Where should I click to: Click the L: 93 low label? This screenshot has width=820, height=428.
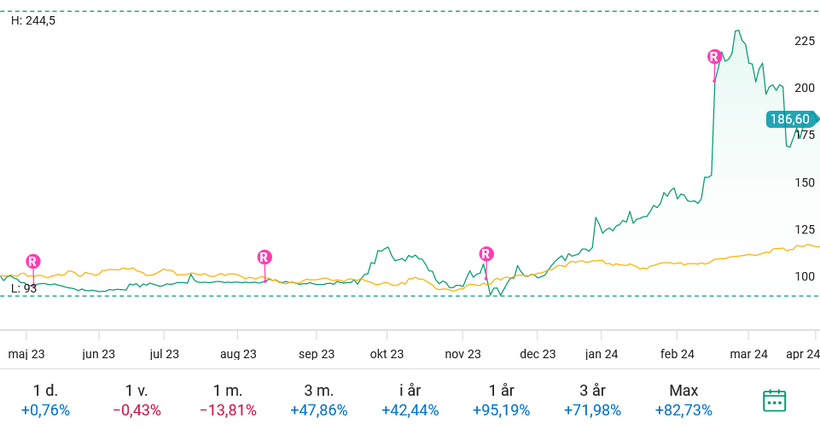[24, 288]
